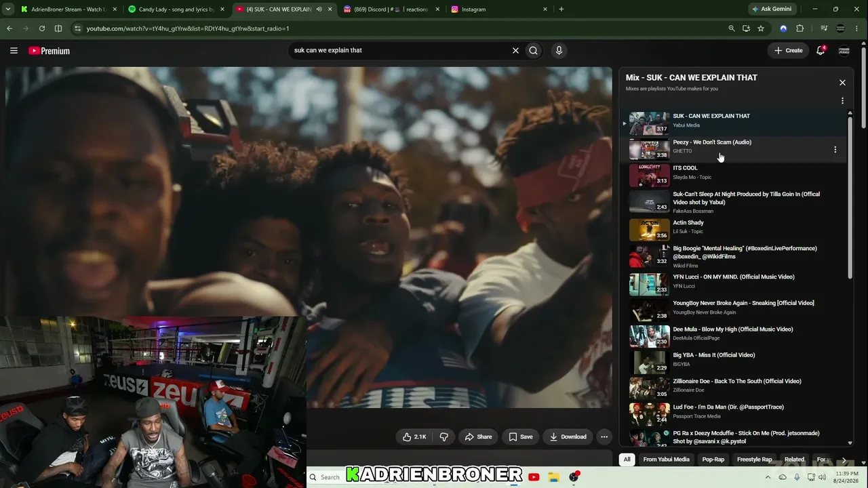This screenshot has width=868, height=488.
Task: Open Mix playlist options menu
Action: (842, 101)
